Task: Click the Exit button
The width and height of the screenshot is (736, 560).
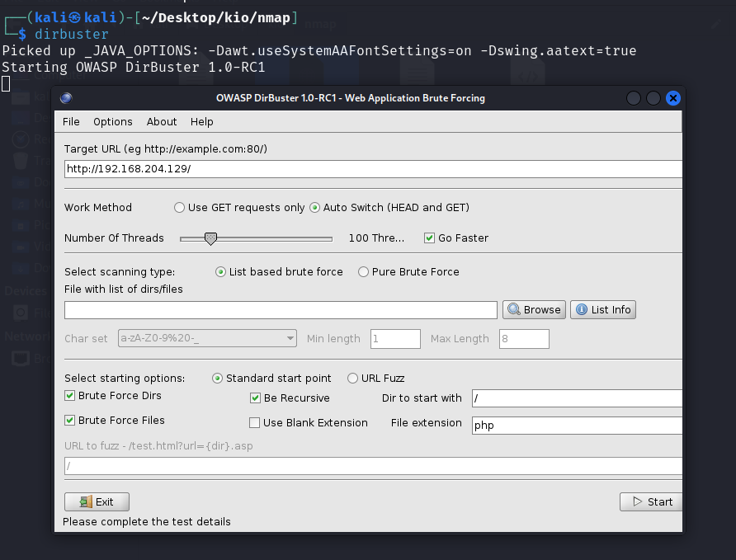Action: tap(97, 501)
